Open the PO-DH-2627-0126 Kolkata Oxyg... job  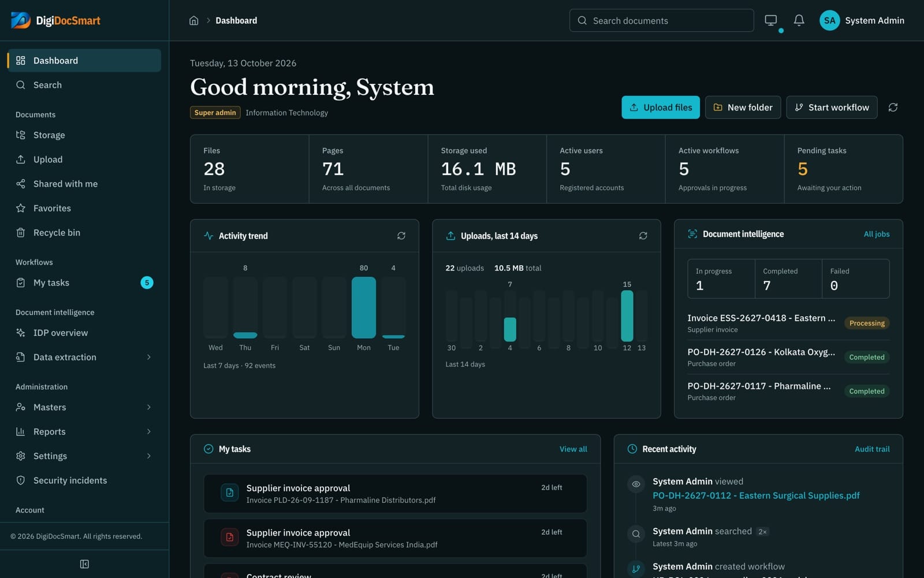point(788,357)
